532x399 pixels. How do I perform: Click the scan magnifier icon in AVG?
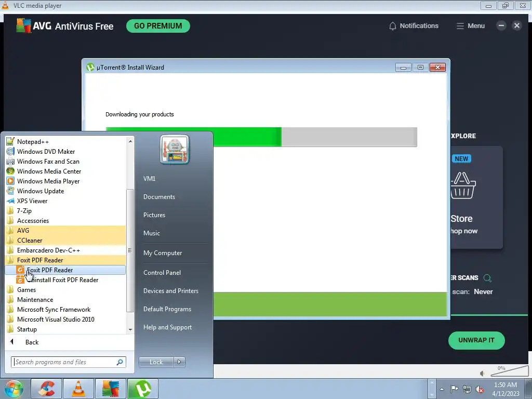(487, 278)
